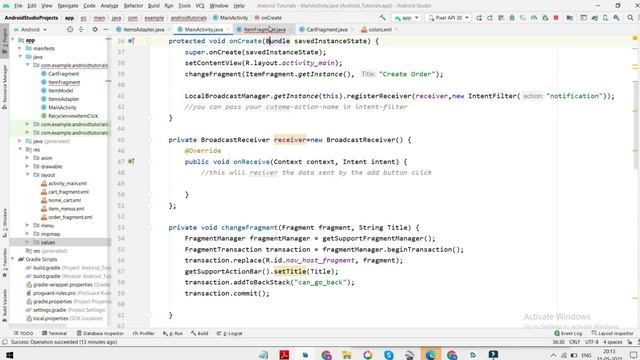
Task: Open the Logcat tool window
Action: tap(229, 333)
